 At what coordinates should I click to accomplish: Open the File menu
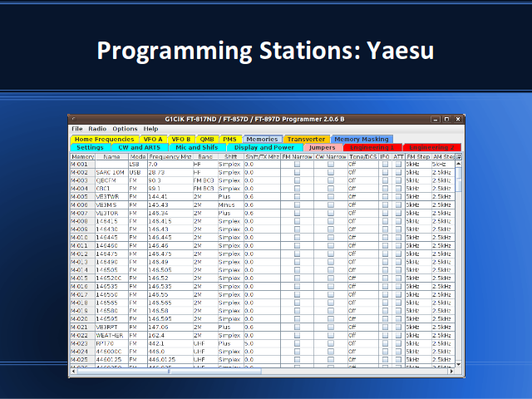click(77, 129)
